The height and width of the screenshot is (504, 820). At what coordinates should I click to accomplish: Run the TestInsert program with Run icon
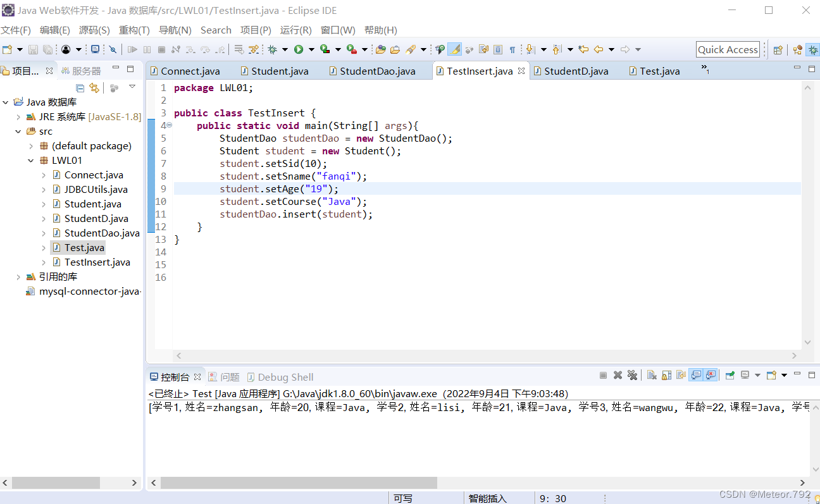click(x=299, y=49)
